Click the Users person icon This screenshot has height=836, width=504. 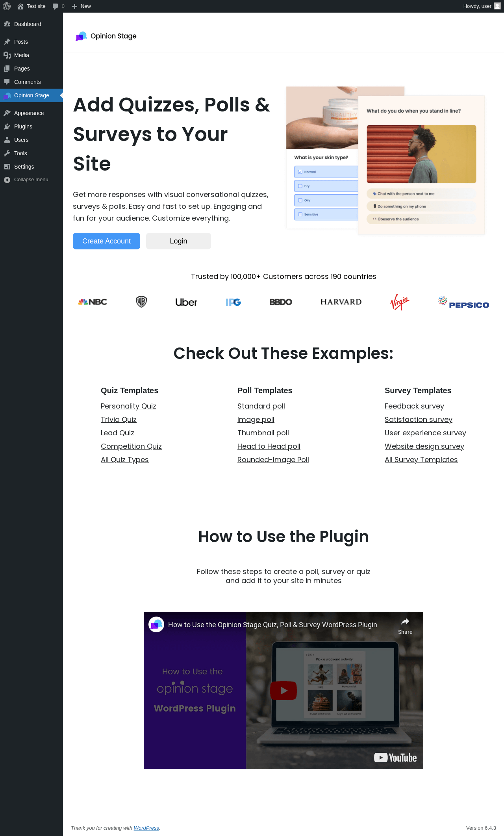[x=7, y=140]
